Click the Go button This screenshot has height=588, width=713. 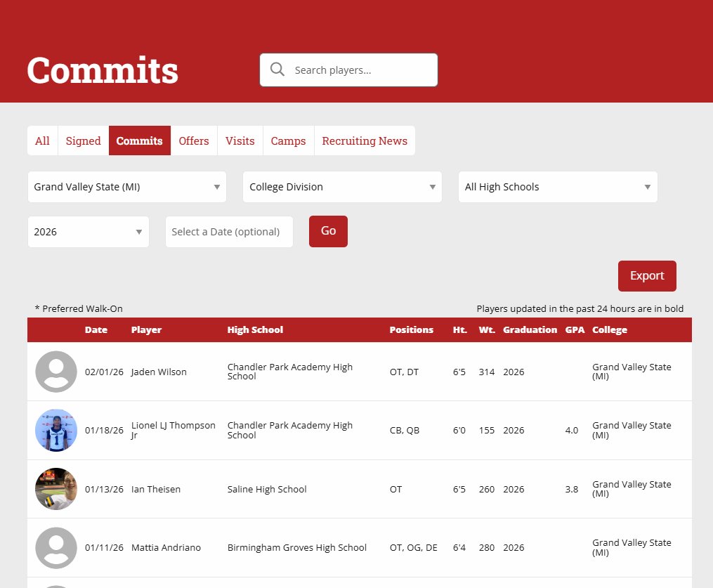point(328,231)
